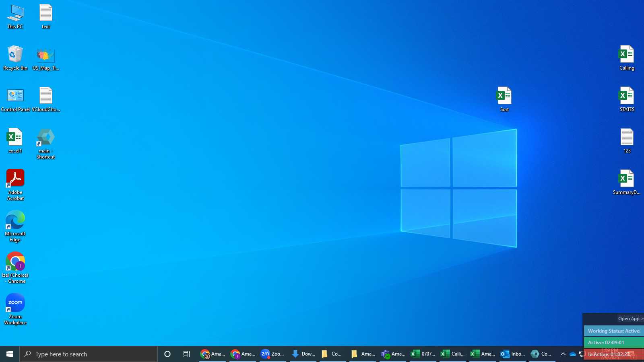Screen dimensions: 644x362
Task: Switch to first Chrome 'Ama...' taskbar window
Action: [x=213, y=354]
